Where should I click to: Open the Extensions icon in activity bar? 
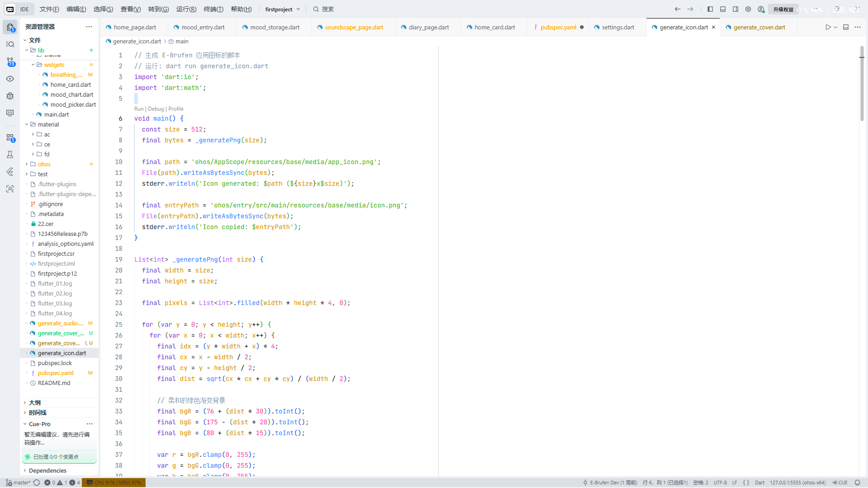pyautogui.click(x=10, y=137)
